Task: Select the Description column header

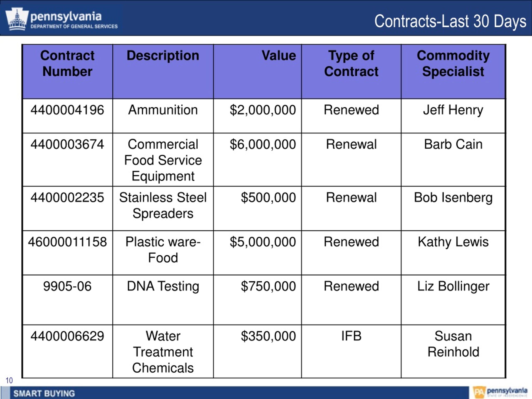Action: (x=163, y=71)
